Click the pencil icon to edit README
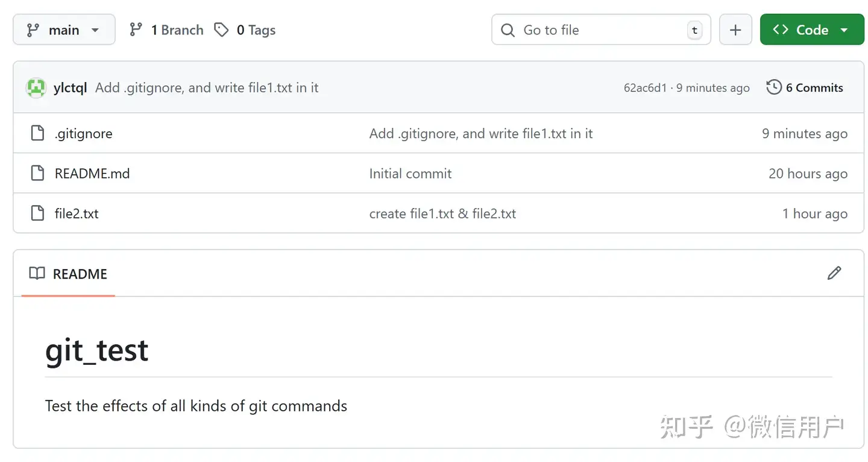The width and height of the screenshot is (868, 462). [x=834, y=273]
